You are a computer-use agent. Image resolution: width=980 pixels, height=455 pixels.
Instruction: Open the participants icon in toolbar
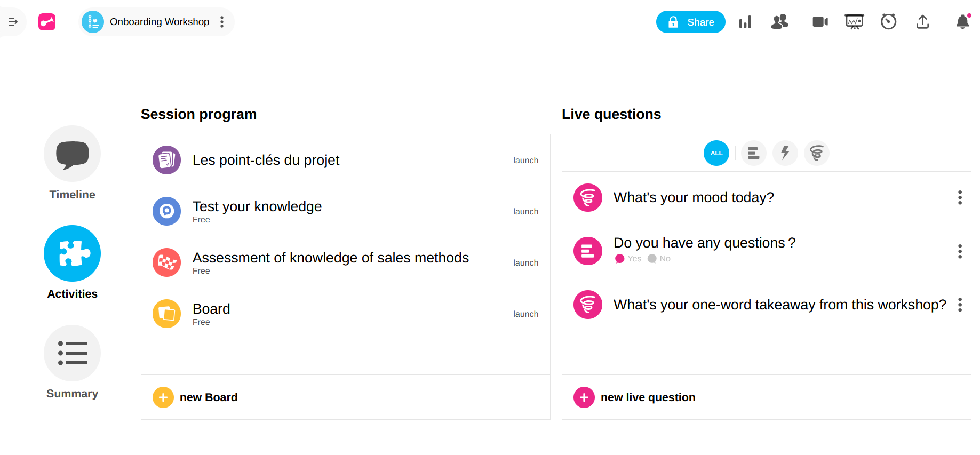click(779, 22)
